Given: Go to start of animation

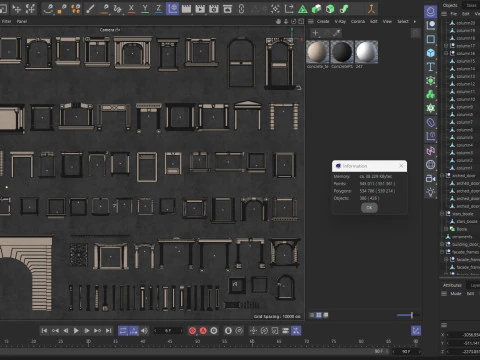Looking at the screenshot, I should (44, 331).
